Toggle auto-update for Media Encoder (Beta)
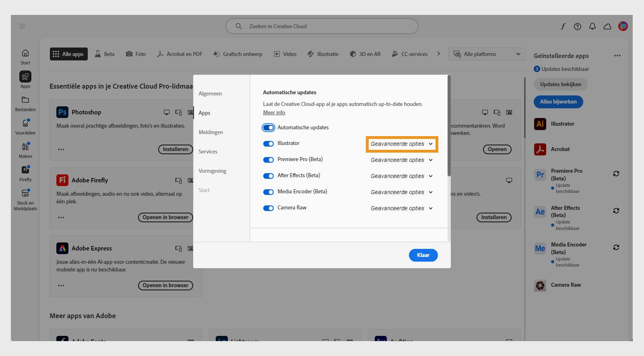The width and height of the screenshot is (644, 356). (x=268, y=192)
